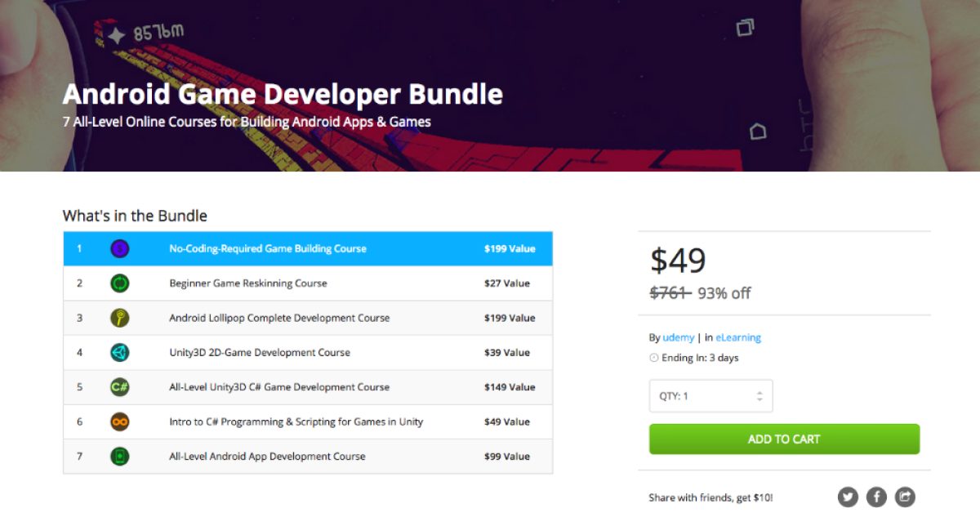The height and width of the screenshot is (513, 980).
Task: Open the udemy vendor link
Action: pyautogui.click(x=678, y=337)
